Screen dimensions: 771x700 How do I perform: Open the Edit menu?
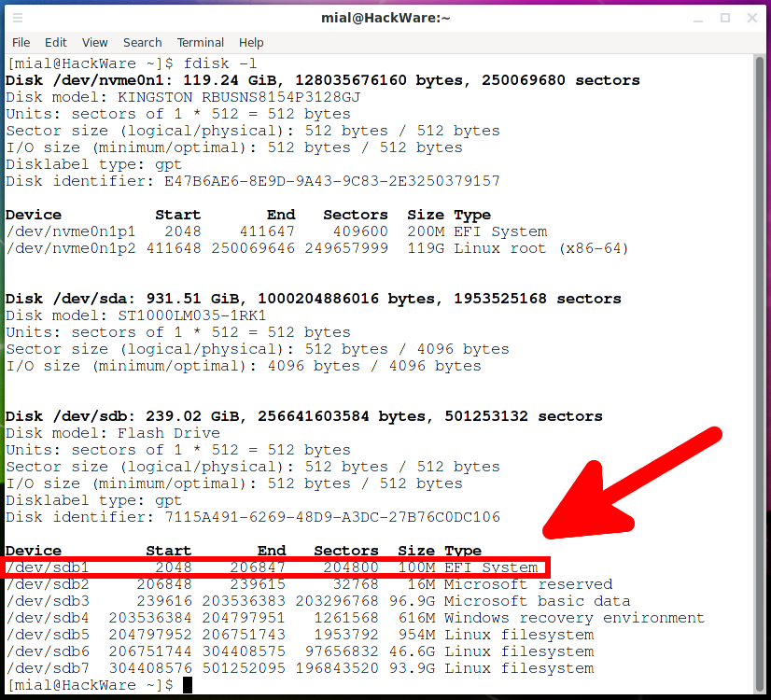click(x=56, y=42)
